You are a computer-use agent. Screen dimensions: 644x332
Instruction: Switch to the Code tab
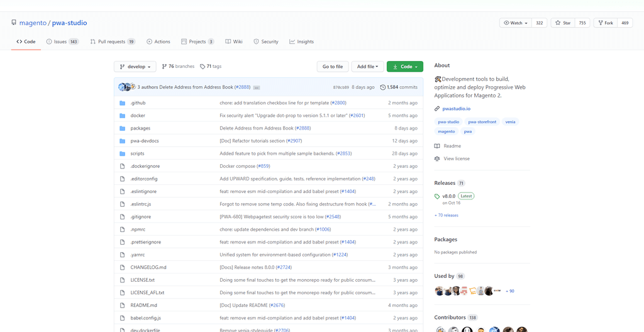26,41
